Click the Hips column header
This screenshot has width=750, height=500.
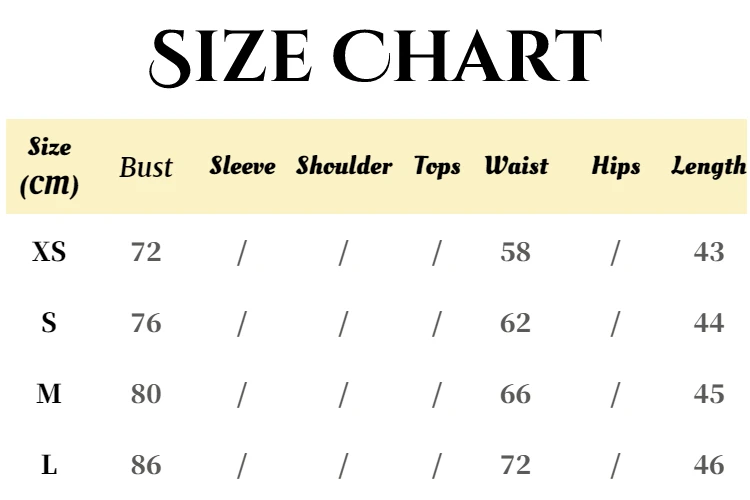[x=616, y=167]
